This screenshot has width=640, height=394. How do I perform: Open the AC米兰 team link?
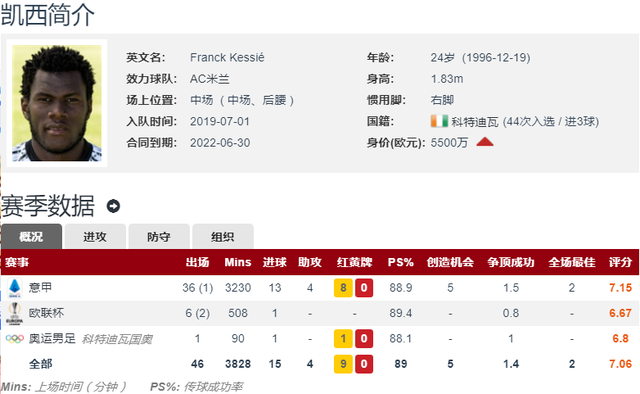(210, 79)
